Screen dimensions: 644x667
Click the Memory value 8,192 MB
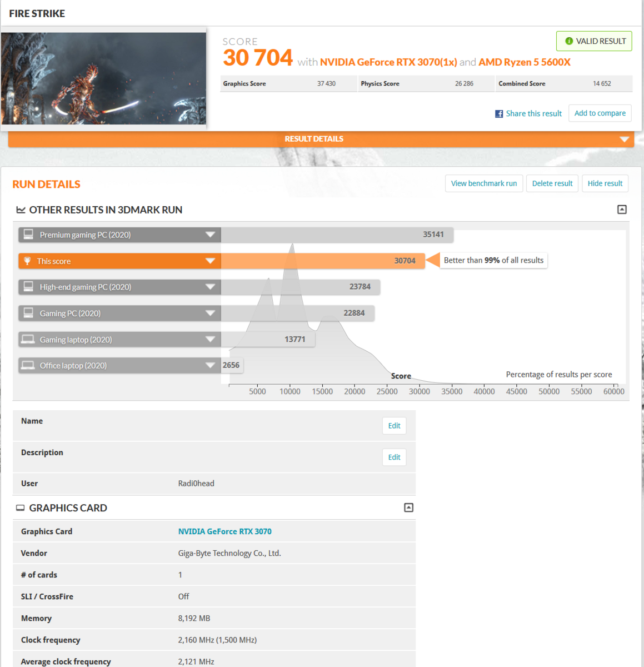pyautogui.click(x=194, y=618)
